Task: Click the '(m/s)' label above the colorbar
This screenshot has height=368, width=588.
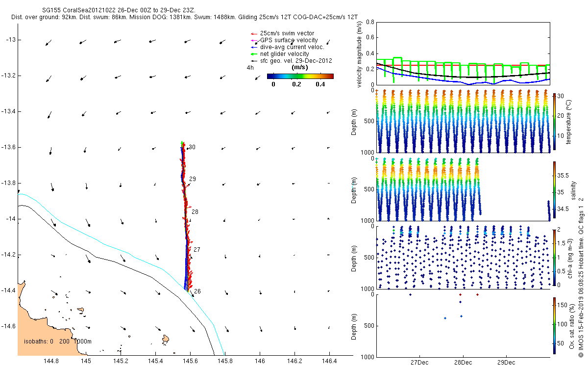Action: (300, 67)
